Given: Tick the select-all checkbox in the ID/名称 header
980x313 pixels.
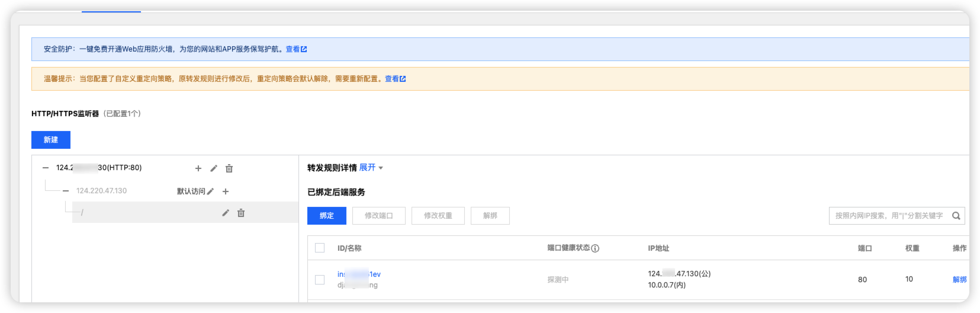Looking at the screenshot, I should 320,248.
